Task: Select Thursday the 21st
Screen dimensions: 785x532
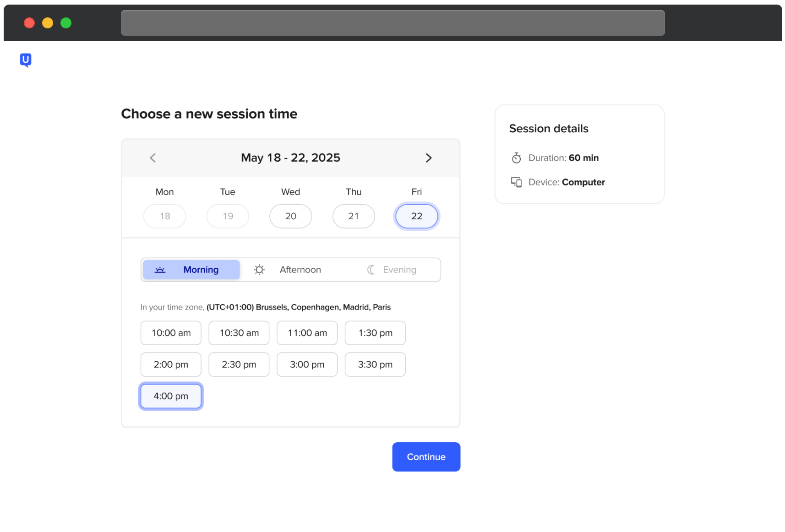Action: pyautogui.click(x=354, y=216)
